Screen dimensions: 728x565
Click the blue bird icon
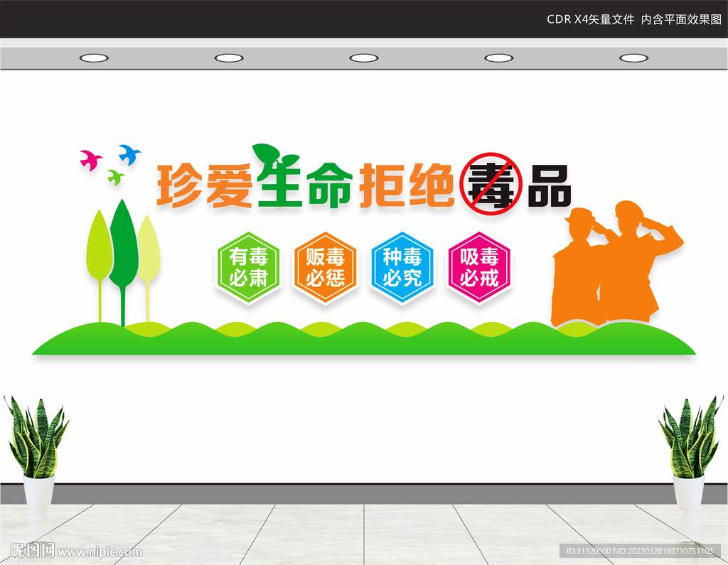click(129, 155)
